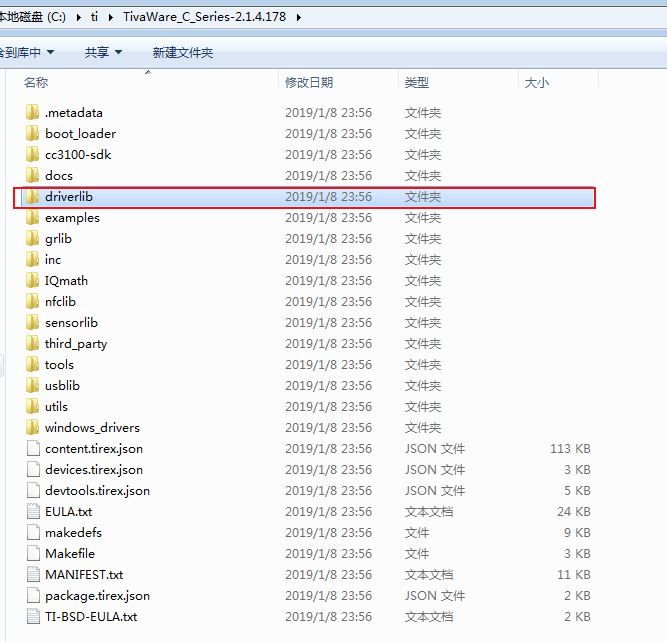Click the utils folder icon

[32, 406]
